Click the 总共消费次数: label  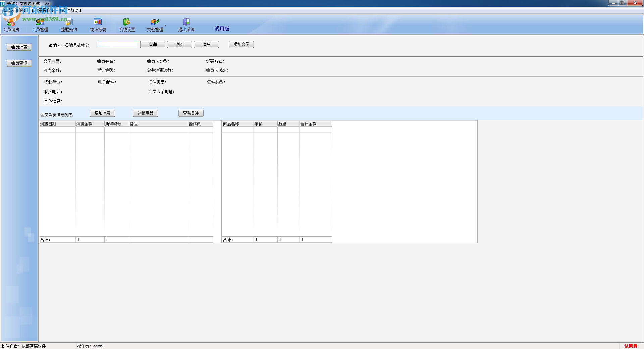point(160,70)
